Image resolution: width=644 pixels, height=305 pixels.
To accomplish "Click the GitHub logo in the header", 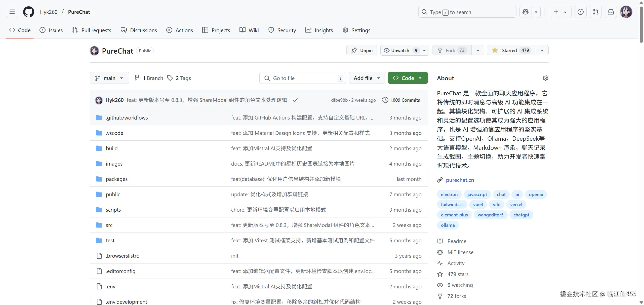I will pos(29,12).
